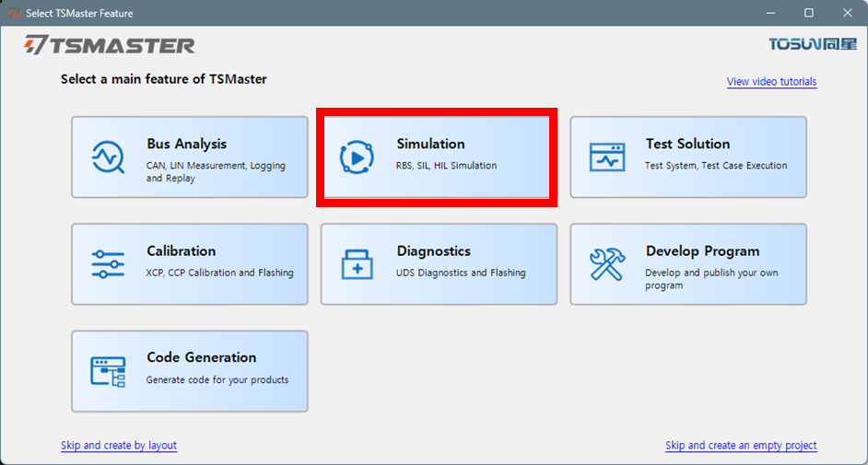Open the View video tutorials link
The width and height of the screenshot is (868, 465).
tap(771, 82)
